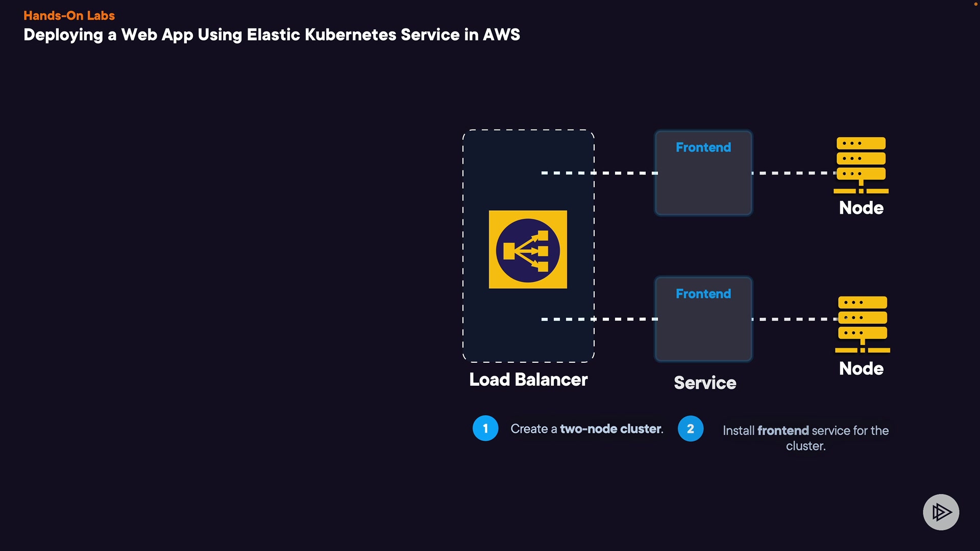Click the AWS Load Balancer icon
The width and height of the screenshot is (980, 551).
[528, 249]
